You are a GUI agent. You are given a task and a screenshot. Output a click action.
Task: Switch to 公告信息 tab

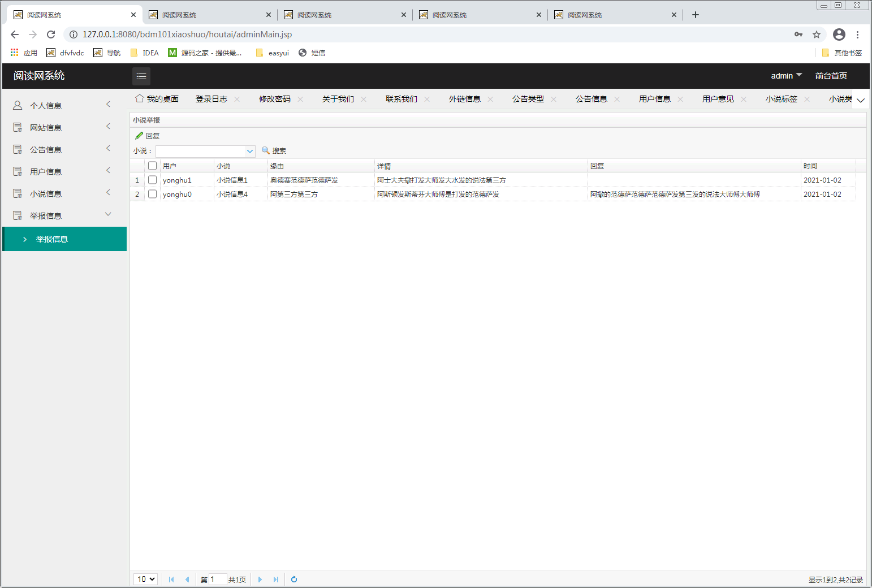(592, 99)
